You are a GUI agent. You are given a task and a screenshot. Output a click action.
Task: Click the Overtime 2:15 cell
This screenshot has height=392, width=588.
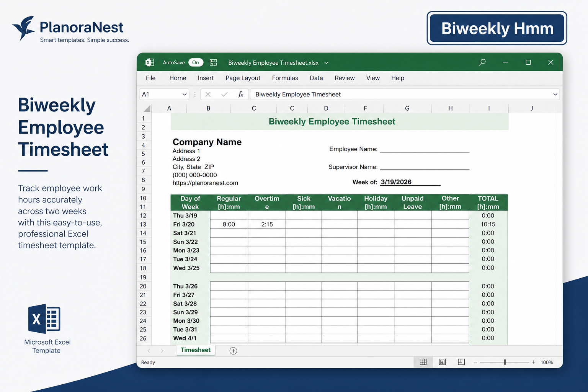click(x=267, y=224)
